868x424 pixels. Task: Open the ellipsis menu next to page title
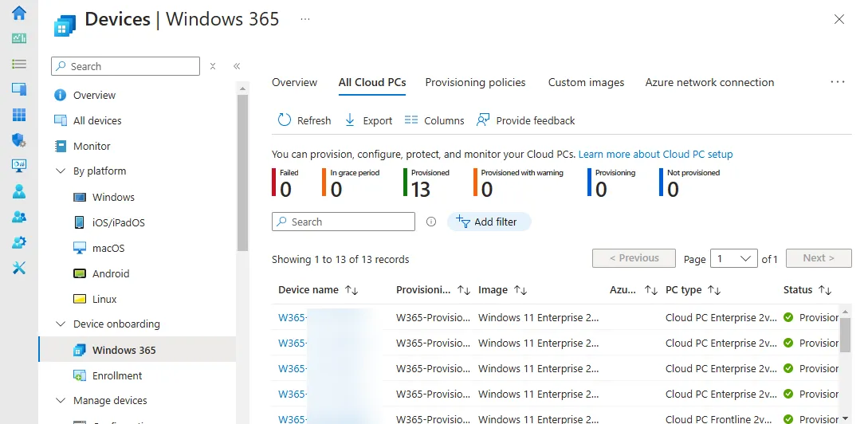point(305,19)
